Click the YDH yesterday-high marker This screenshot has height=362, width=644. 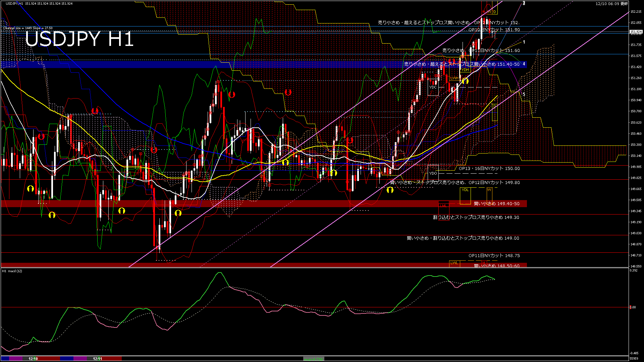(465, 70)
